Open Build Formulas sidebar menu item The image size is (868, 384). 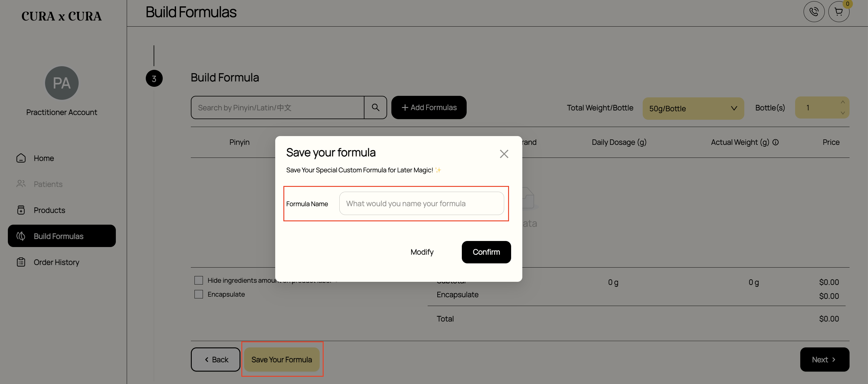[x=62, y=236]
